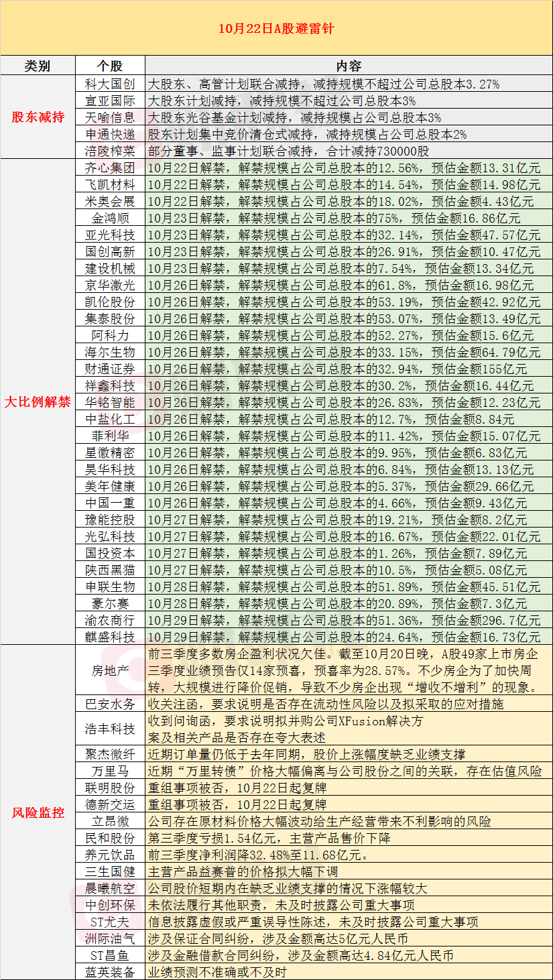Click the '风险监控' category cell

click(38, 812)
